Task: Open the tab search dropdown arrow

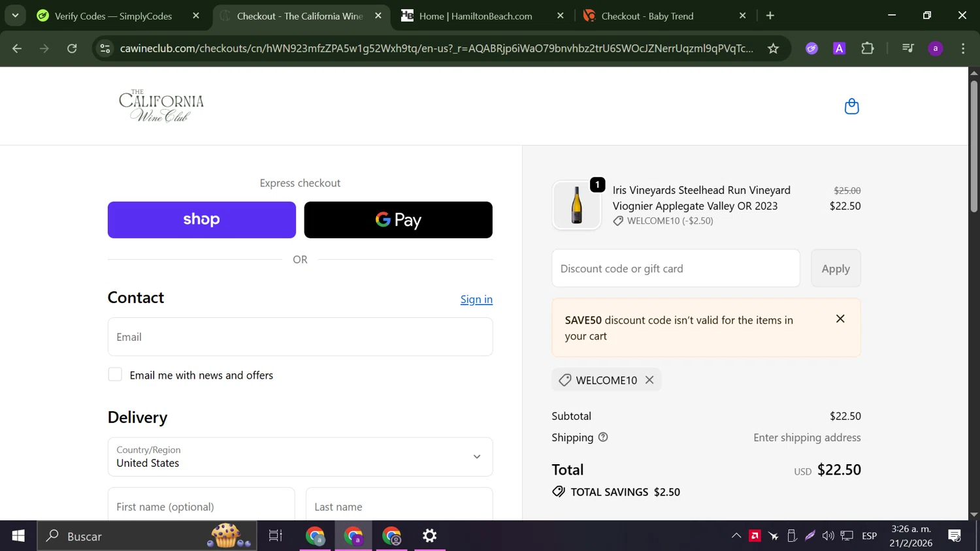Action: [x=15, y=16]
